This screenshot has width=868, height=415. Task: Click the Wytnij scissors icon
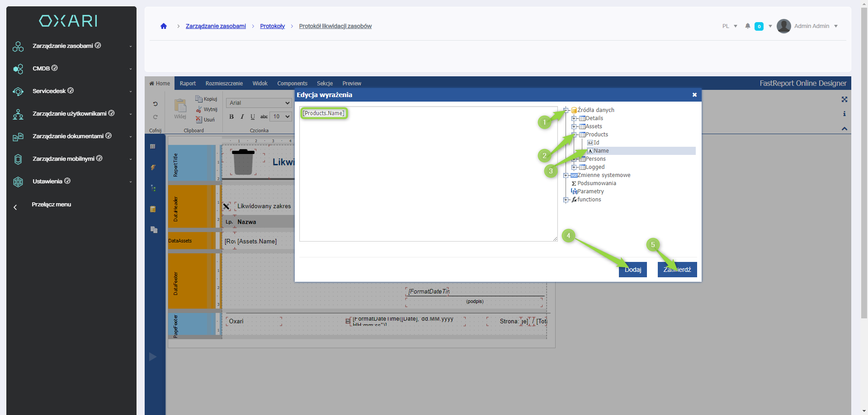(x=199, y=109)
